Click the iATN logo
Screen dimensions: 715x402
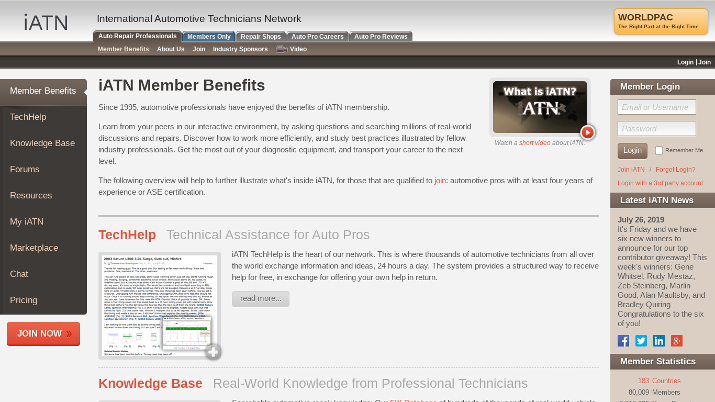tap(46, 22)
